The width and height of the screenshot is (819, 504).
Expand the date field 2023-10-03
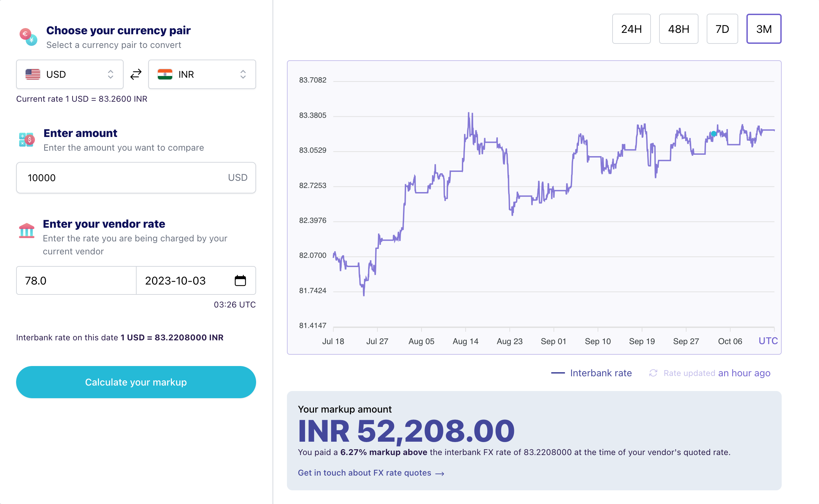click(x=196, y=280)
